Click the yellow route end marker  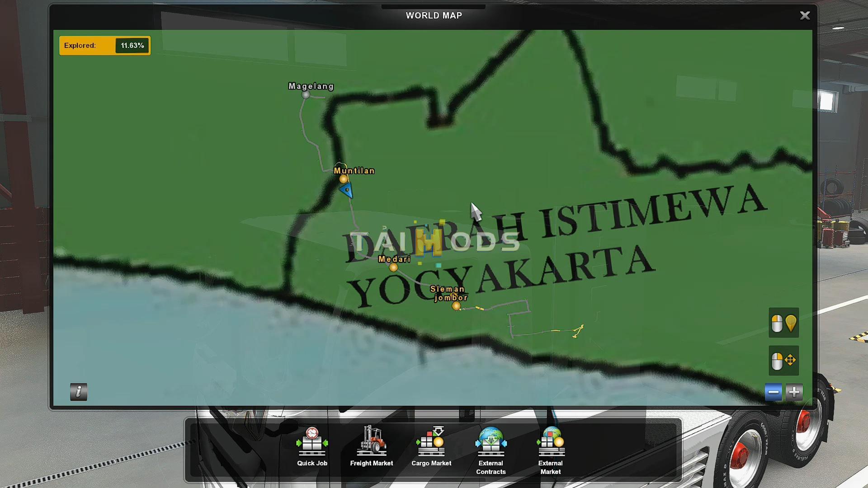[578, 331]
